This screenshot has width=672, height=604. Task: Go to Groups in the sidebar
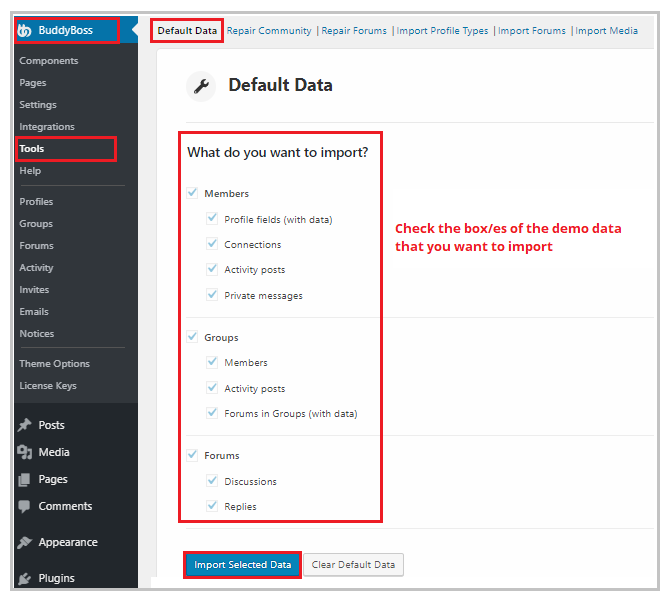click(36, 223)
